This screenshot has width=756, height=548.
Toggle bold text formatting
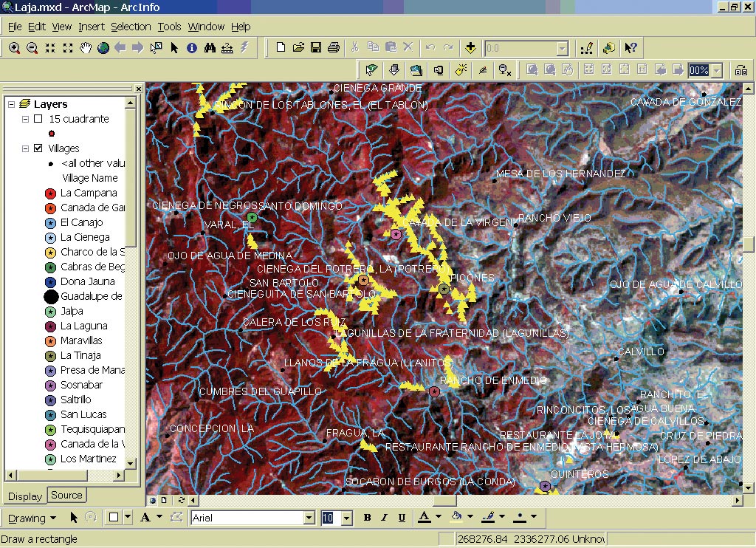(367, 518)
